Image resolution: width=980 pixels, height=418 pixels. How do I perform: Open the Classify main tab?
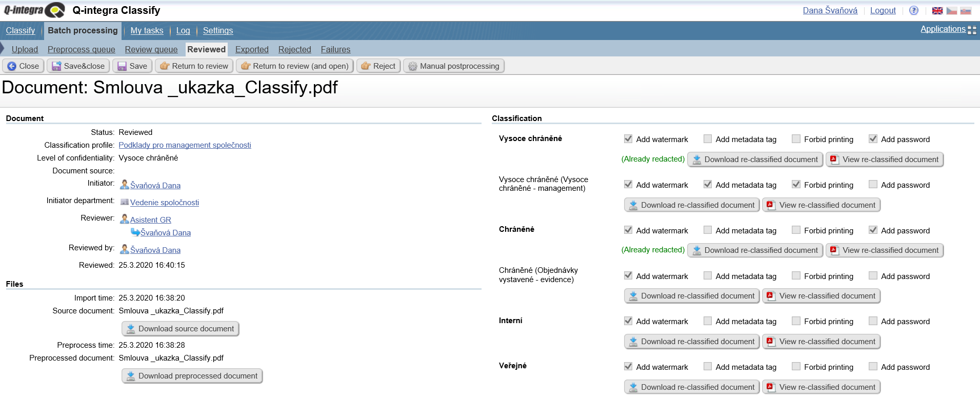coord(21,31)
